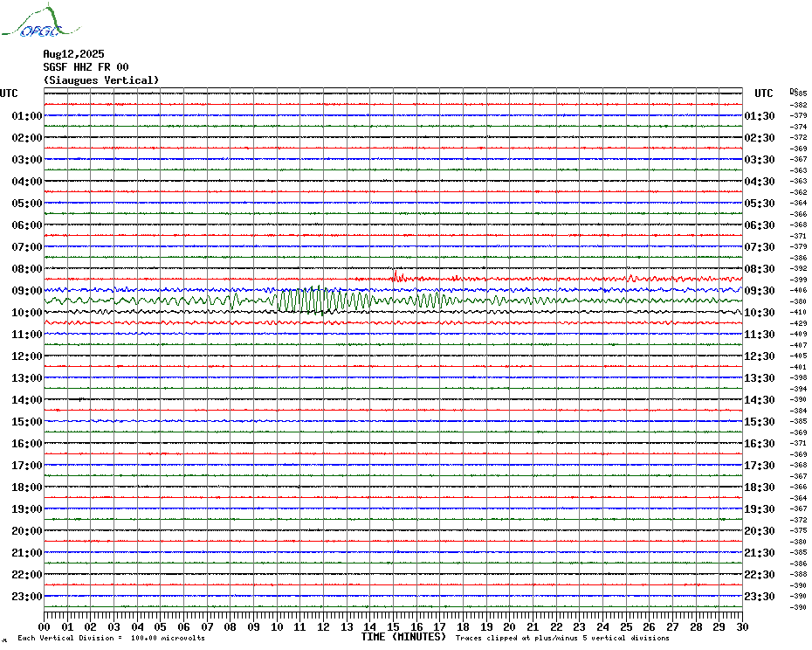Click the 03:00 hour label
Viewport: 812px width, 650px height.
[27, 160]
